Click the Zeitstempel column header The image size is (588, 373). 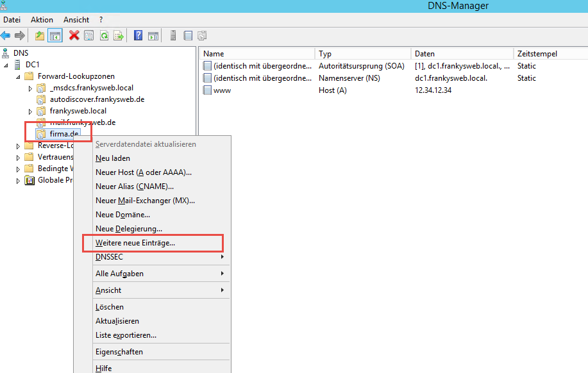point(537,54)
